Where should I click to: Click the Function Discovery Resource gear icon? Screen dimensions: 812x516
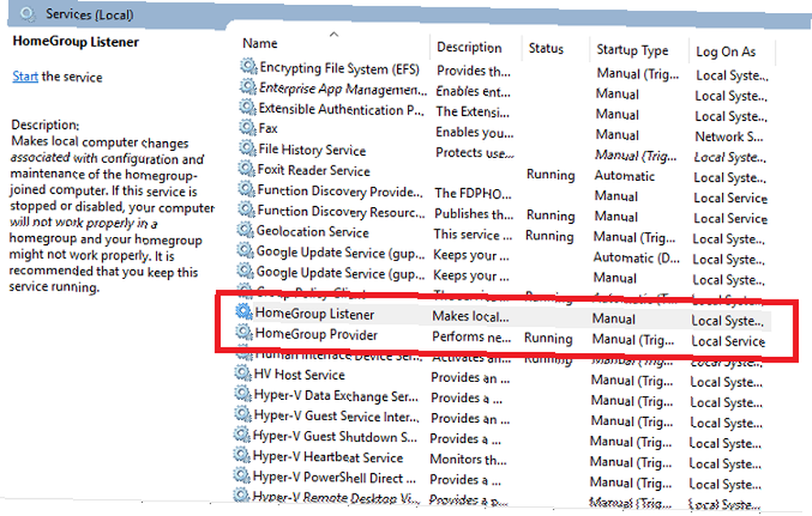pos(246,209)
